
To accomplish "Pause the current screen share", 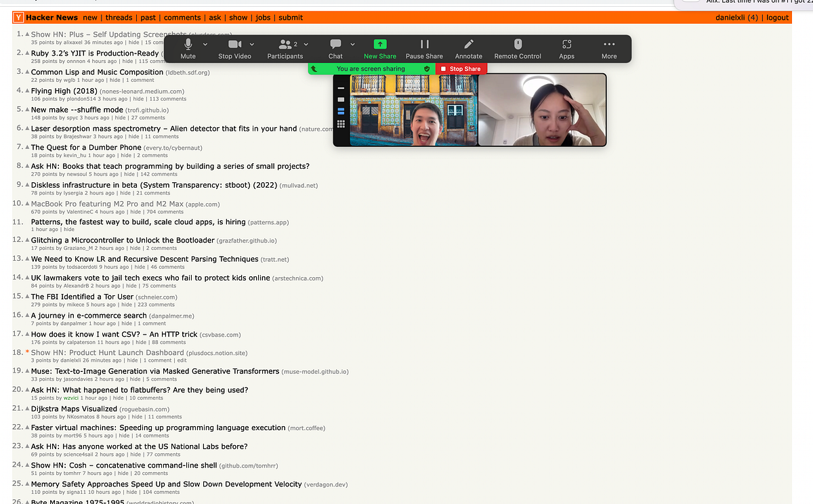I will [x=424, y=47].
